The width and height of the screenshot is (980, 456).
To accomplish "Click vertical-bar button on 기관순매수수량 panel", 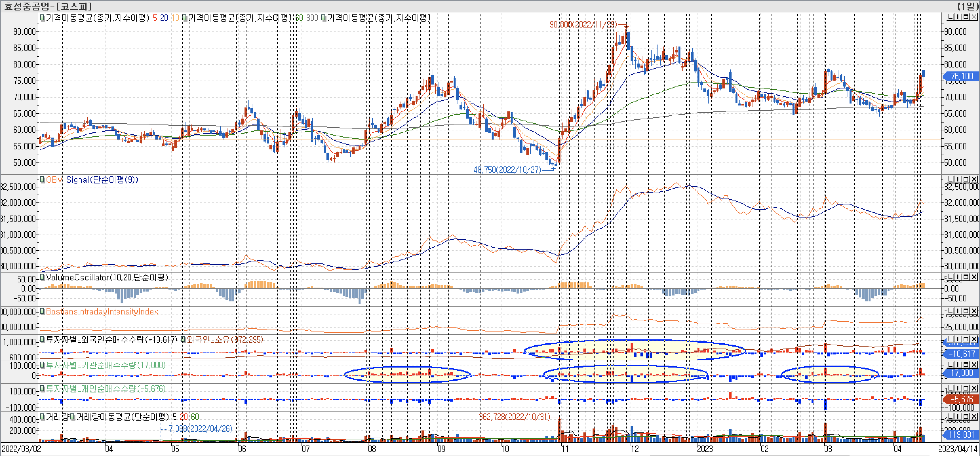I will tap(958, 365).
